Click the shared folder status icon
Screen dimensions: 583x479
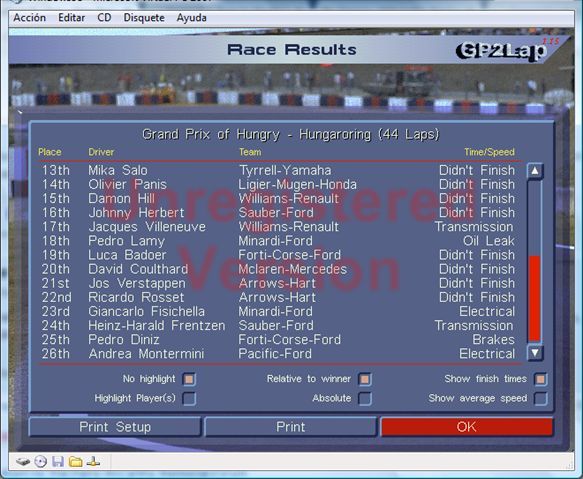pyautogui.click(x=76, y=462)
